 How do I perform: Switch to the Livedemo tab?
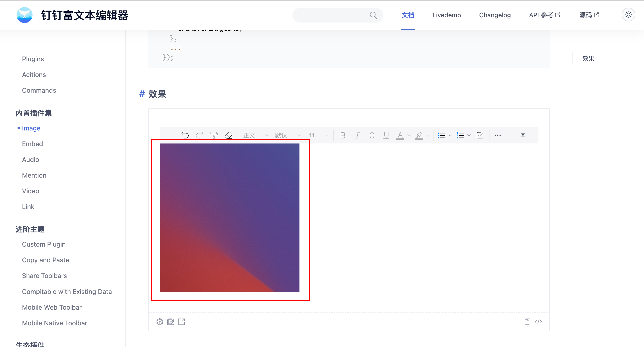click(446, 15)
